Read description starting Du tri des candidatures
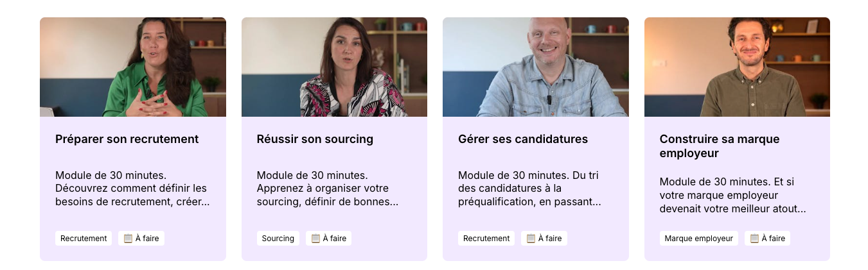This screenshot has width=868, height=270. [x=529, y=189]
